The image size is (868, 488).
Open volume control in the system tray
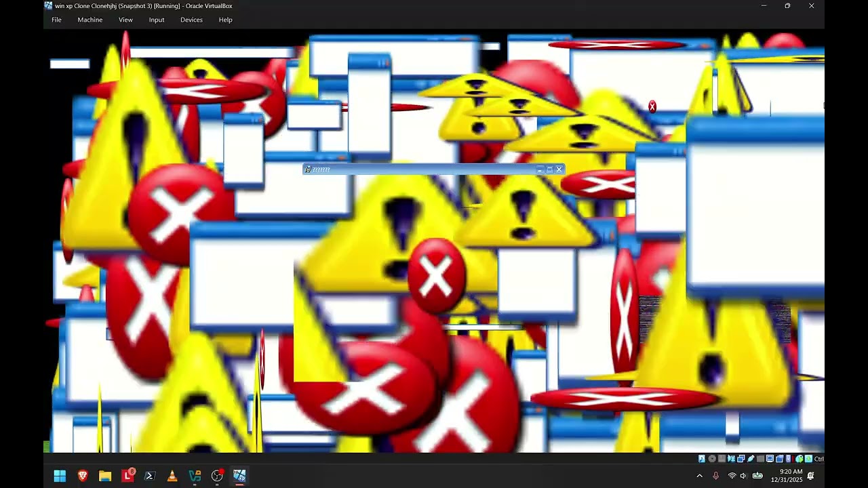pyautogui.click(x=743, y=476)
